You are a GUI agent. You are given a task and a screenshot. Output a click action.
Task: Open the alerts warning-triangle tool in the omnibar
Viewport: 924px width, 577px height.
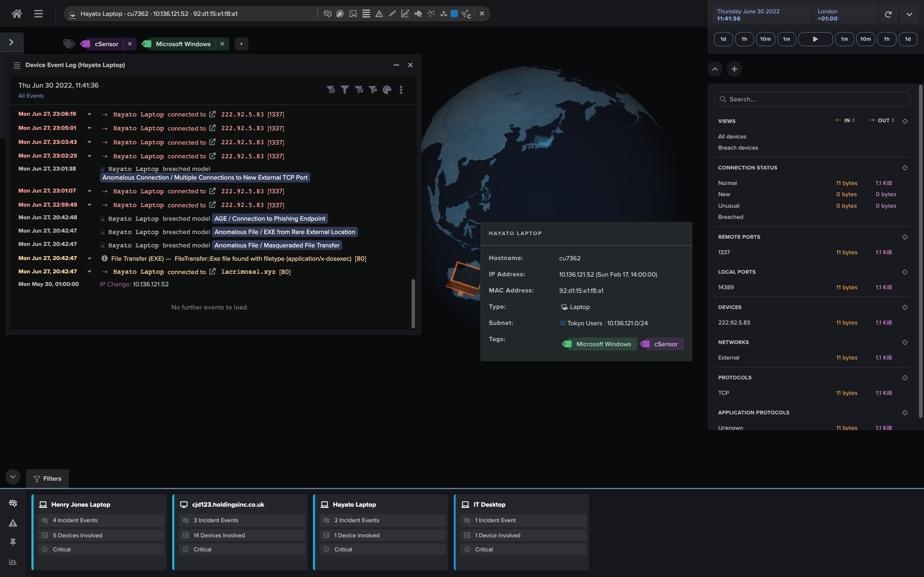tap(379, 14)
